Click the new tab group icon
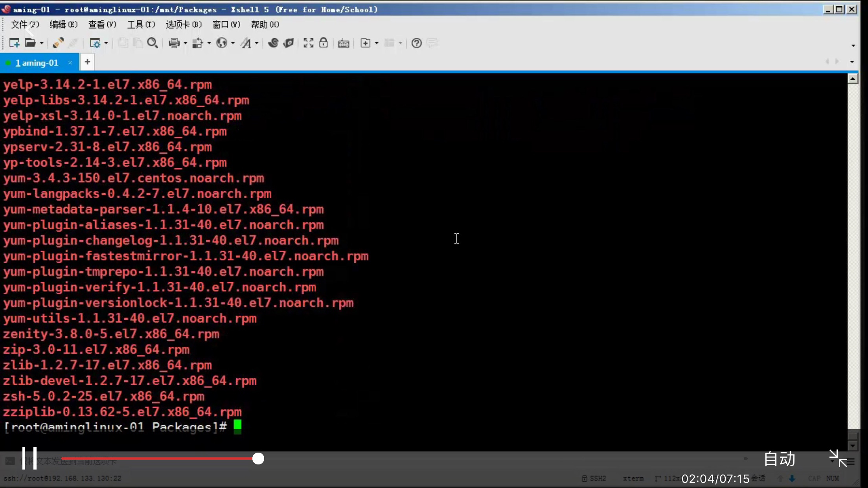The width and height of the screenshot is (868, 488). click(366, 43)
